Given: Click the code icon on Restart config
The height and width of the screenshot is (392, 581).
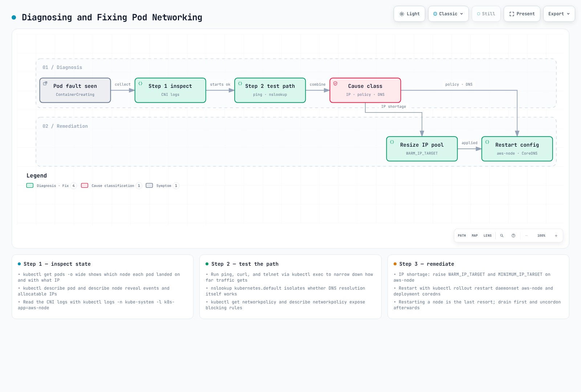Looking at the screenshot, I should point(487,142).
